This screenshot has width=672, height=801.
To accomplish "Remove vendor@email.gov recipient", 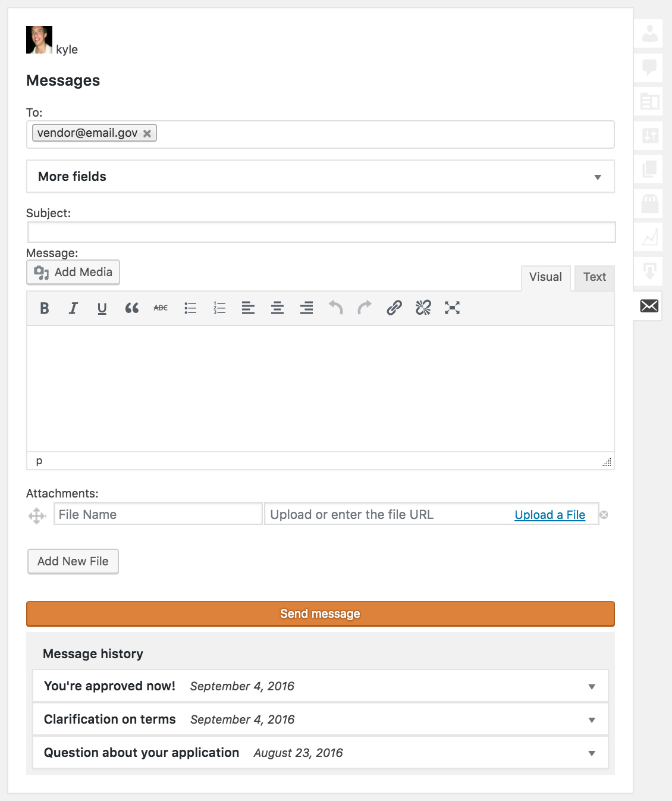I will [147, 133].
